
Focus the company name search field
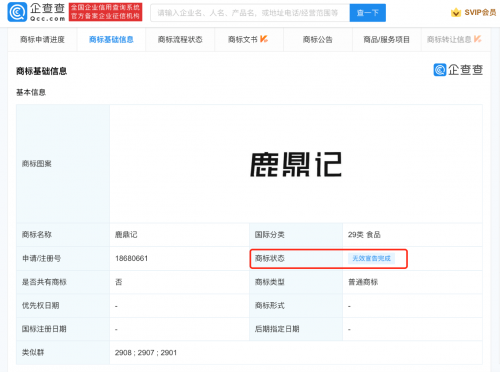pos(250,13)
